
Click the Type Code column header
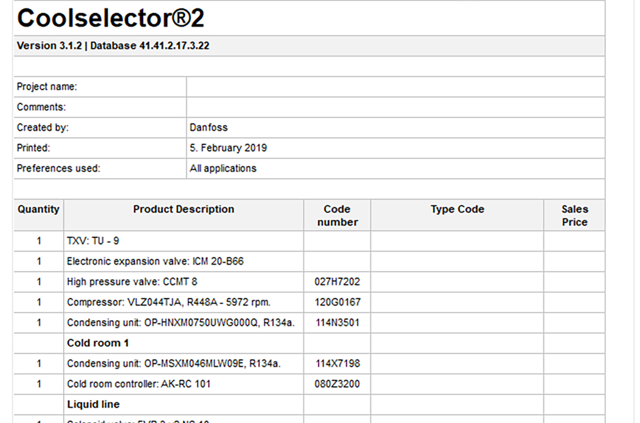[x=457, y=210]
